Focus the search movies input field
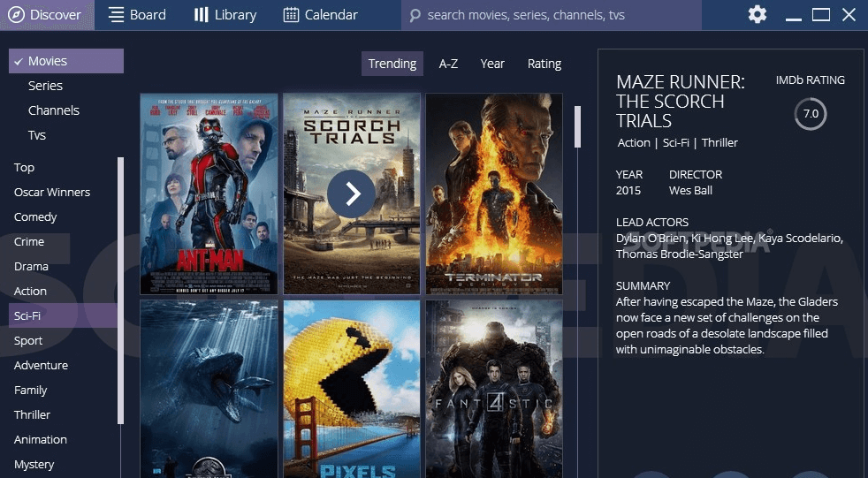The height and width of the screenshot is (478, 868). pos(552,15)
